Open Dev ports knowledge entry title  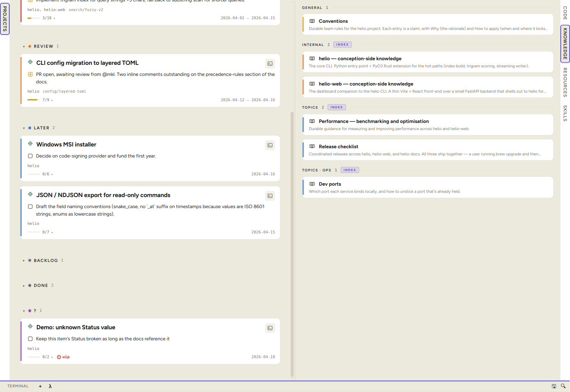click(330, 184)
